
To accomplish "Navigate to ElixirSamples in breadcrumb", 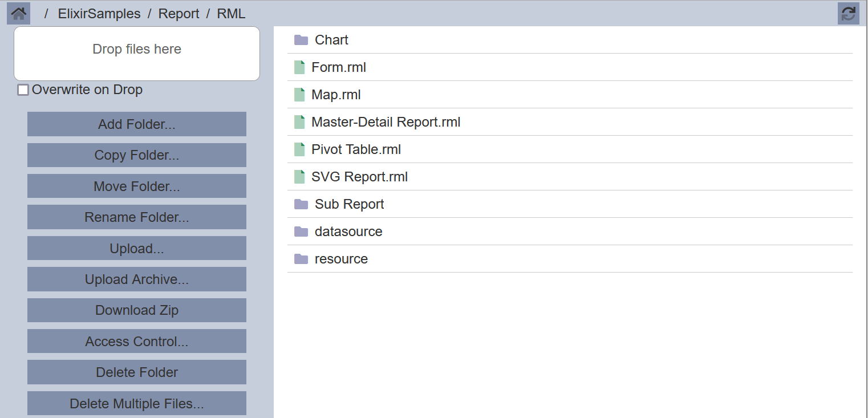I will tap(99, 14).
